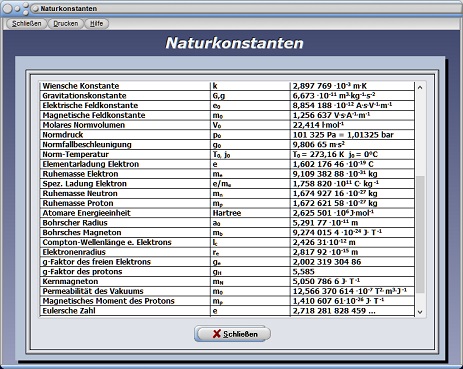Click the Elektrische Feldkonstante label
The height and width of the screenshot is (369, 463).
pos(90,105)
